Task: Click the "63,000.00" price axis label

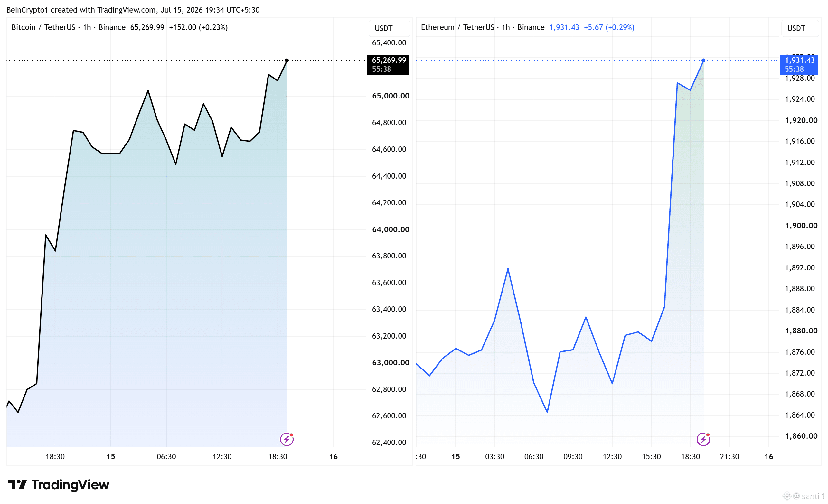Action: click(391, 362)
